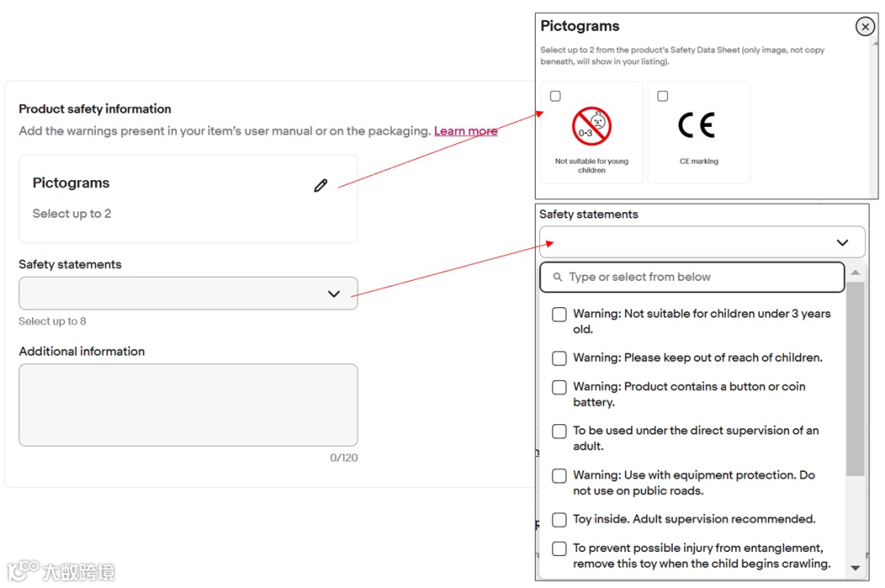The width and height of the screenshot is (885, 588).
Task: Check 'Not suitable for children under 3 years'
Action: (x=560, y=314)
